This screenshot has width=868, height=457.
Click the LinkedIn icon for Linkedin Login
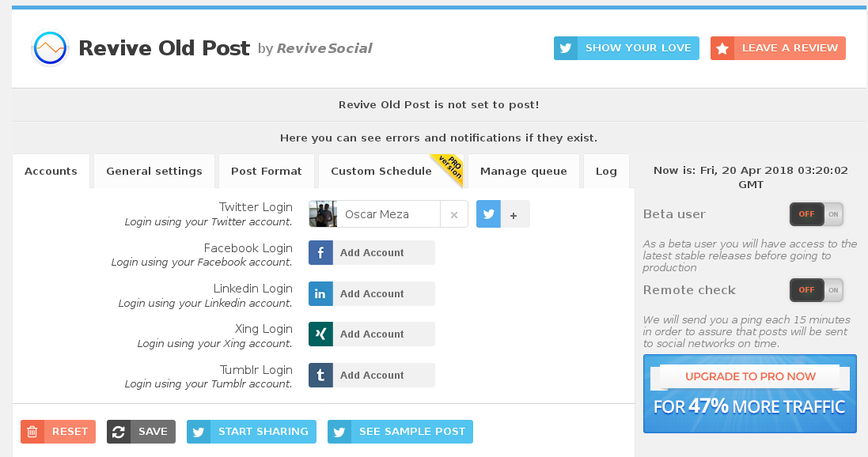[x=320, y=294]
